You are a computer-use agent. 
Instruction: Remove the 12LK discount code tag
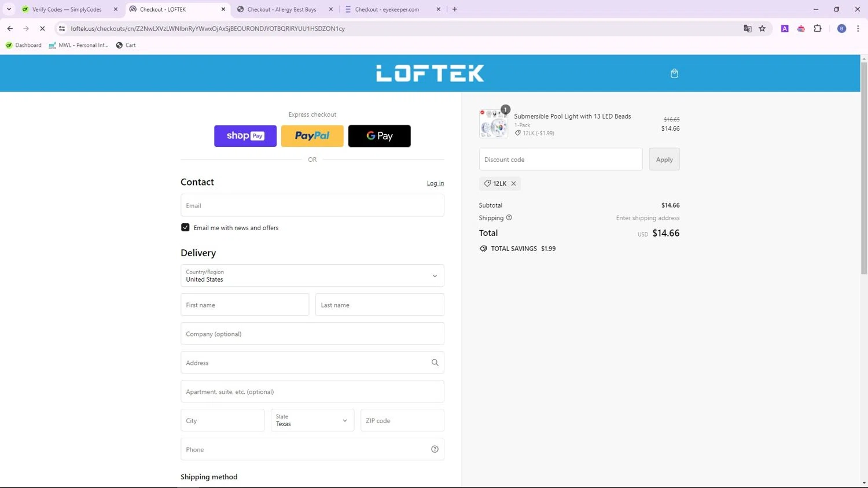pos(513,183)
